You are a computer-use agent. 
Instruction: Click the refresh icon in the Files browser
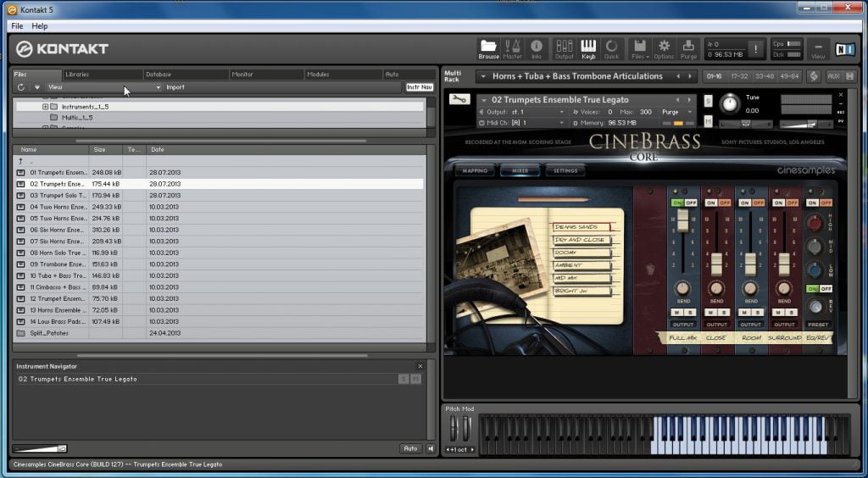tap(21, 86)
